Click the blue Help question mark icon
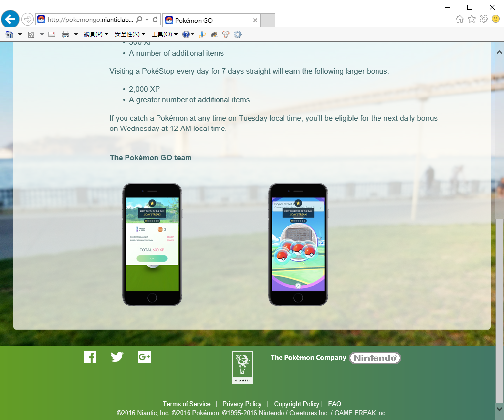This screenshot has width=504, height=420. click(x=186, y=34)
